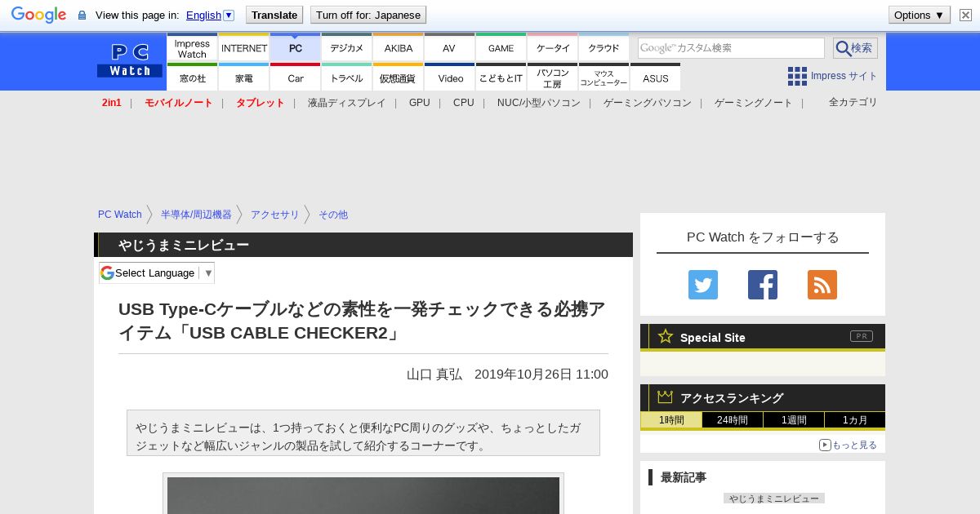Image resolution: width=980 pixels, height=514 pixels.
Task: Go to the タブレット category
Action: pyautogui.click(x=261, y=103)
